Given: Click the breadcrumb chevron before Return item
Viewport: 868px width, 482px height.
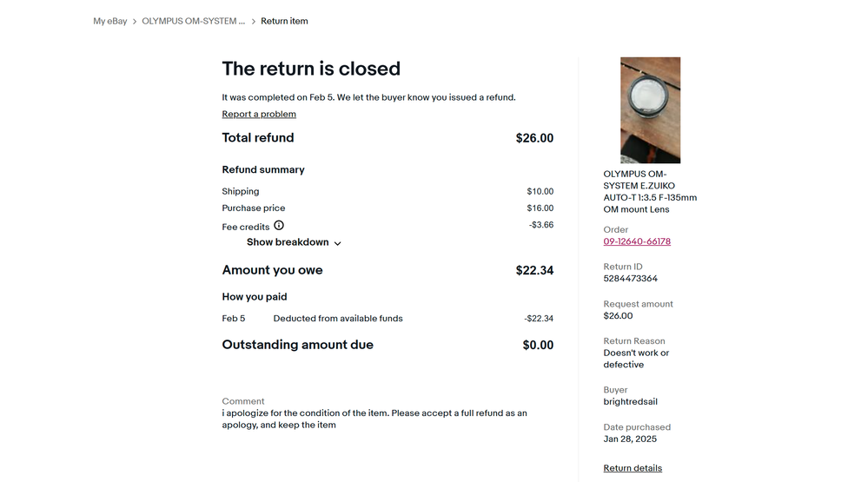Looking at the screenshot, I should click(254, 22).
